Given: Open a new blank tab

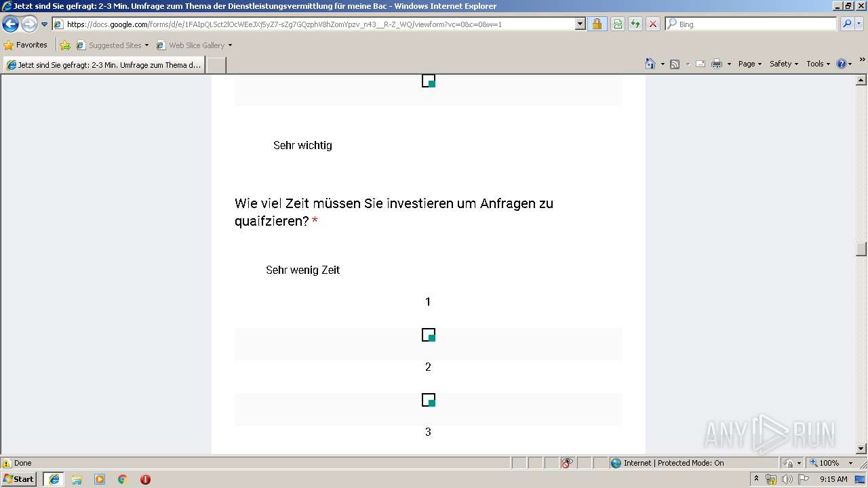Looking at the screenshot, I should click(216, 65).
